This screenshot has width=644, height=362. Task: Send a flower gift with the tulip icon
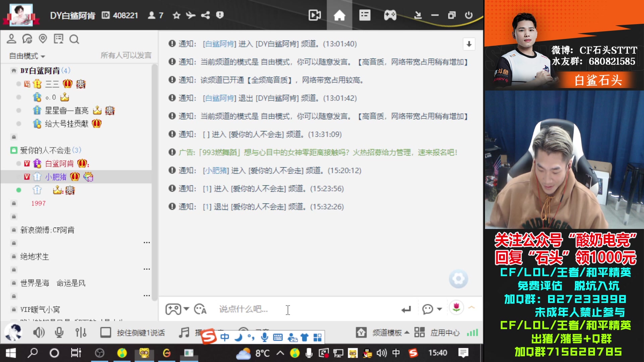point(456,307)
